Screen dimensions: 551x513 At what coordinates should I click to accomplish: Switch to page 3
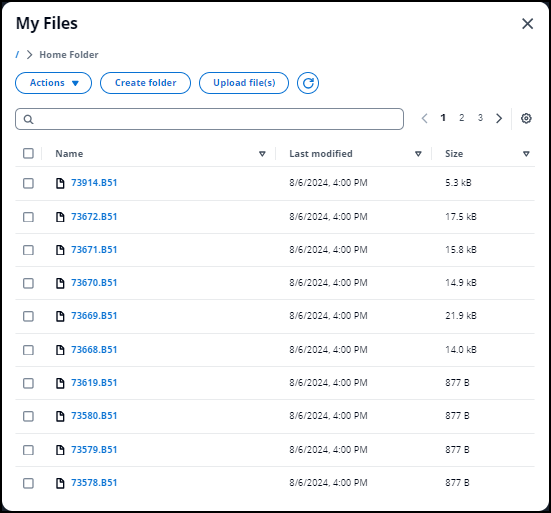click(480, 118)
